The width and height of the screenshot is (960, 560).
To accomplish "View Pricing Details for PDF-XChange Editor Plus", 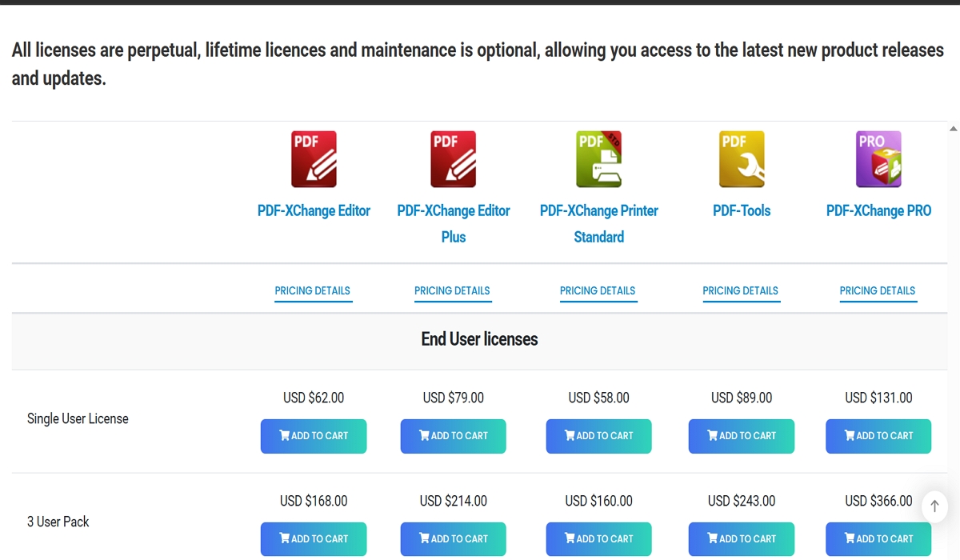I will tap(452, 291).
